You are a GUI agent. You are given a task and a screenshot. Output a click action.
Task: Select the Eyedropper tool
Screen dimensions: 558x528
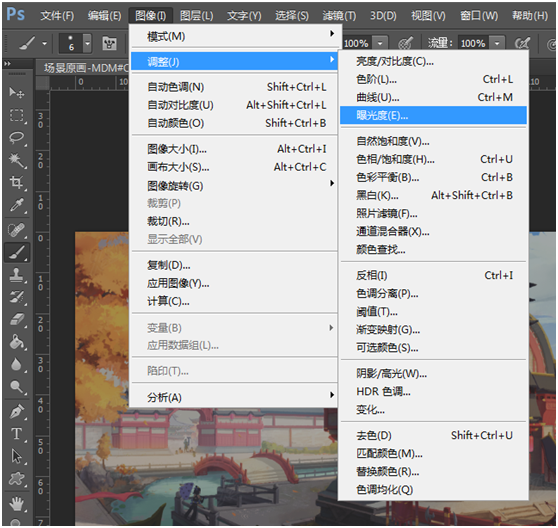tap(16, 205)
